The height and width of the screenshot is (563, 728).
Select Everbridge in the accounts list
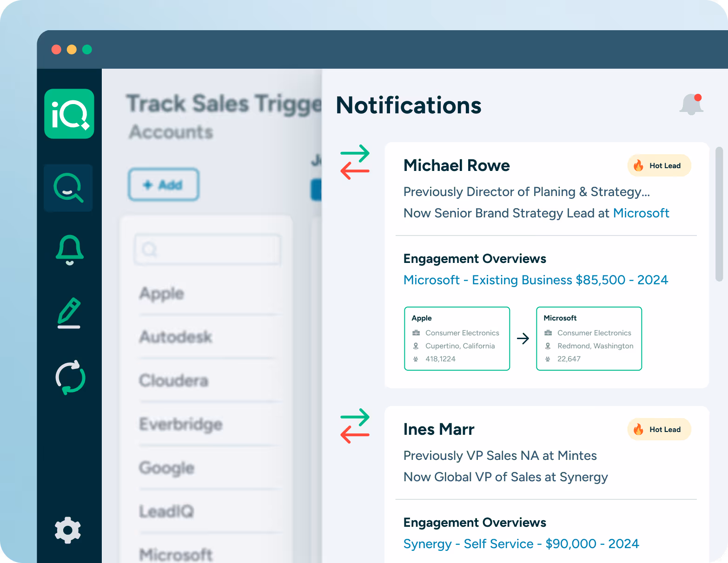click(181, 424)
